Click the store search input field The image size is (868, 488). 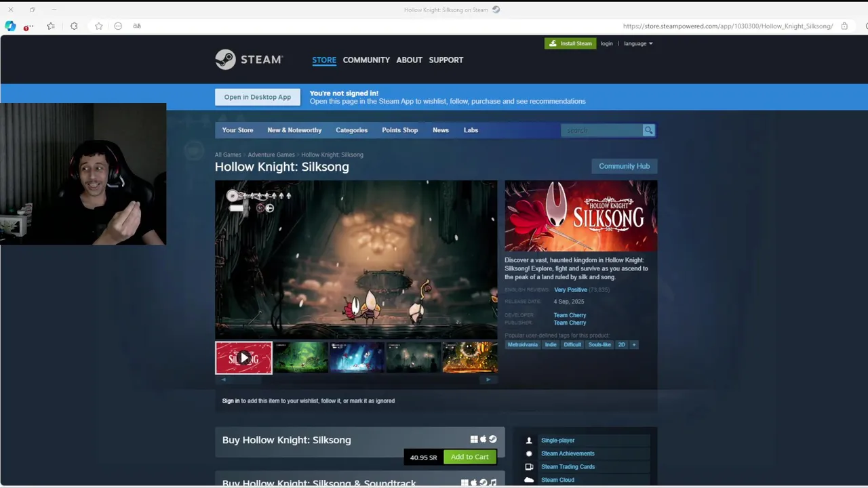[x=601, y=130]
